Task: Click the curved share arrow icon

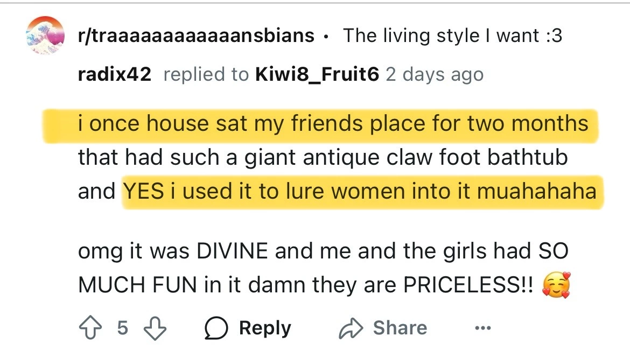Action: click(x=351, y=328)
